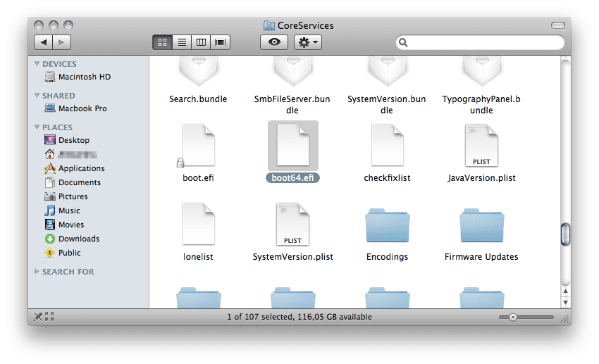Focus the Finder search field
The image size is (599, 364).
480,42
